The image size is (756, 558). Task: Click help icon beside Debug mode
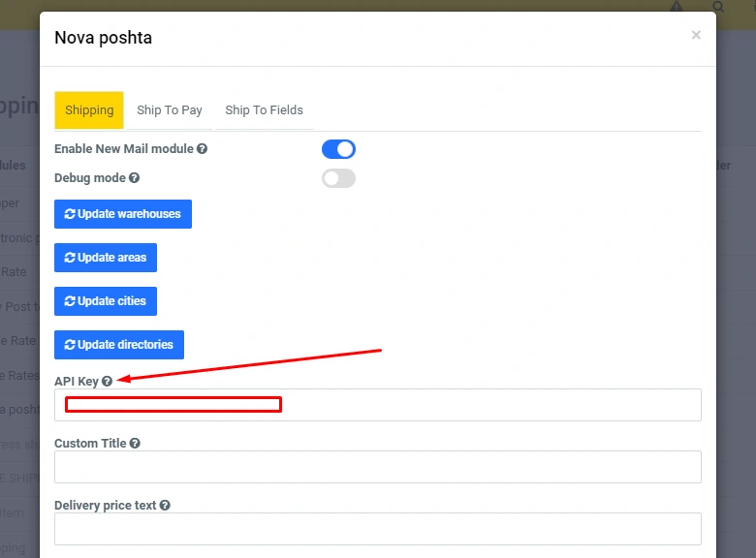coord(135,178)
